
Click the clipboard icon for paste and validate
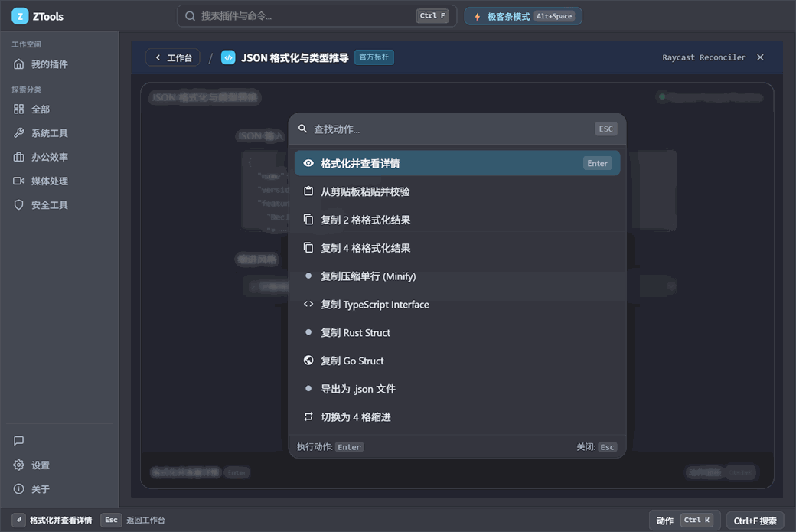click(x=308, y=191)
